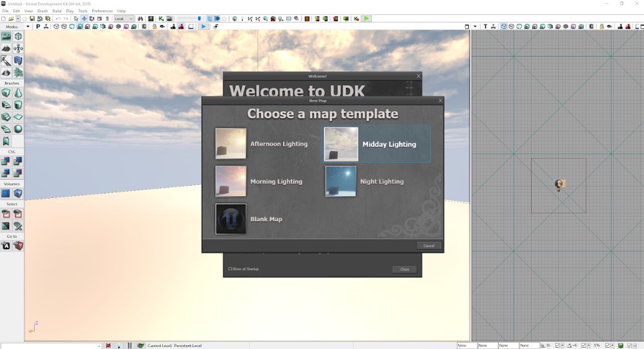Viewport: 644px width, 349px height.
Task: Select the Sheet brush builder
Action: click(x=18, y=117)
